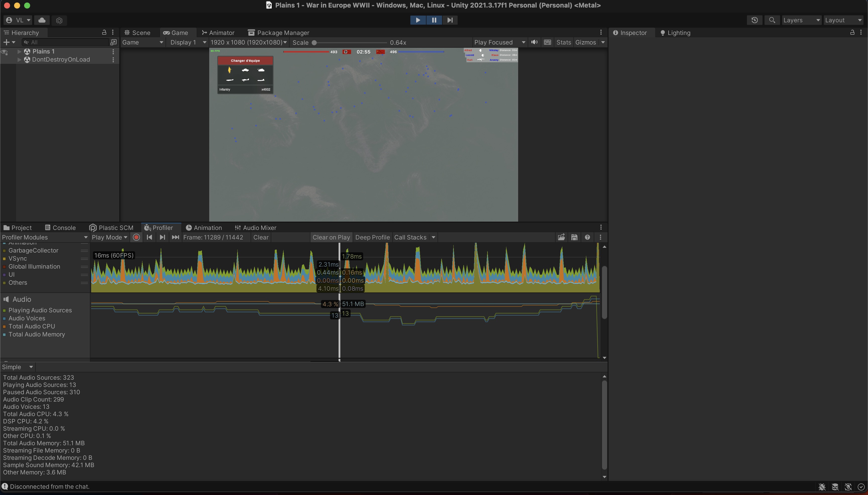
Task: Lock the Inspector with the padlock icon
Action: [852, 32]
